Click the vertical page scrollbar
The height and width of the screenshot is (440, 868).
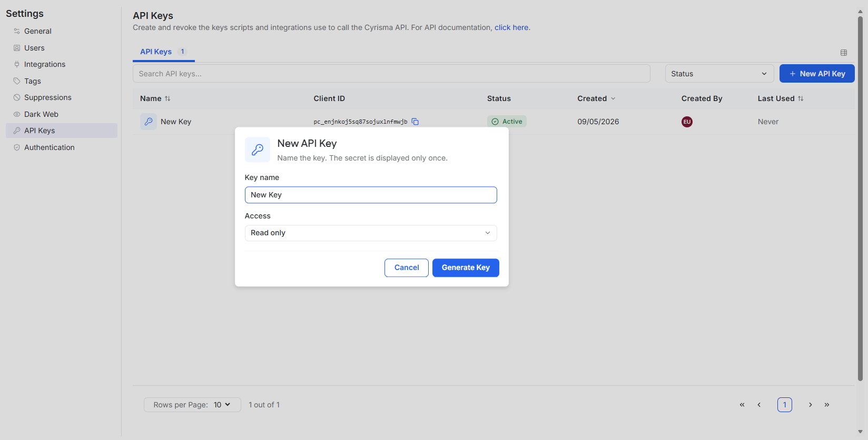click(x=860, y=197)
